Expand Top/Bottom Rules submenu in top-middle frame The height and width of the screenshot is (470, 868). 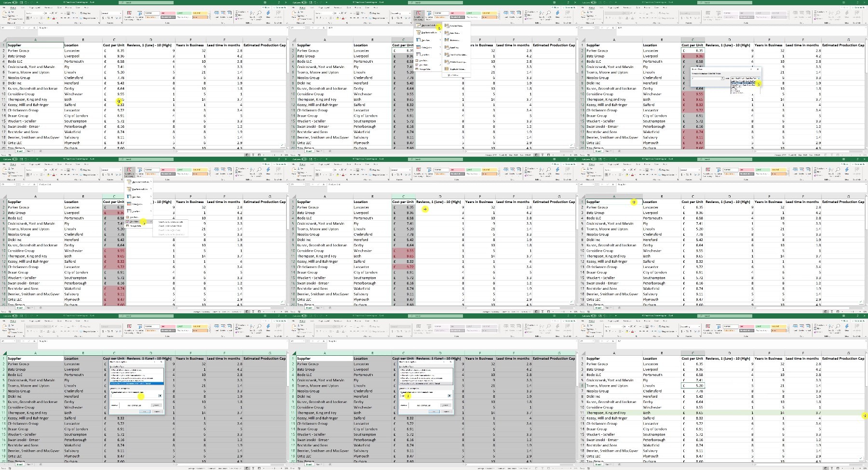pos(427,33)
